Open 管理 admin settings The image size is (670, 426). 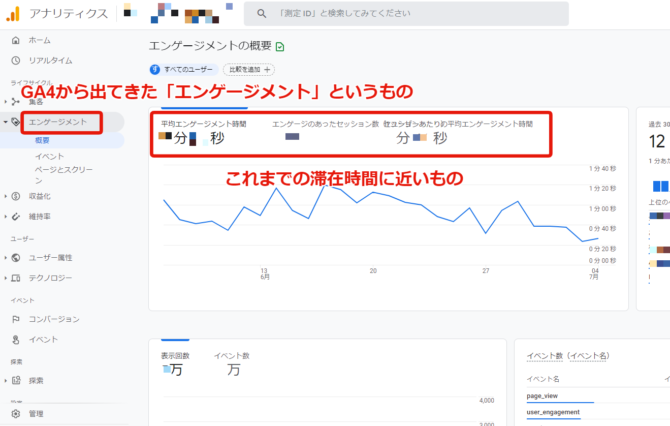36,414
